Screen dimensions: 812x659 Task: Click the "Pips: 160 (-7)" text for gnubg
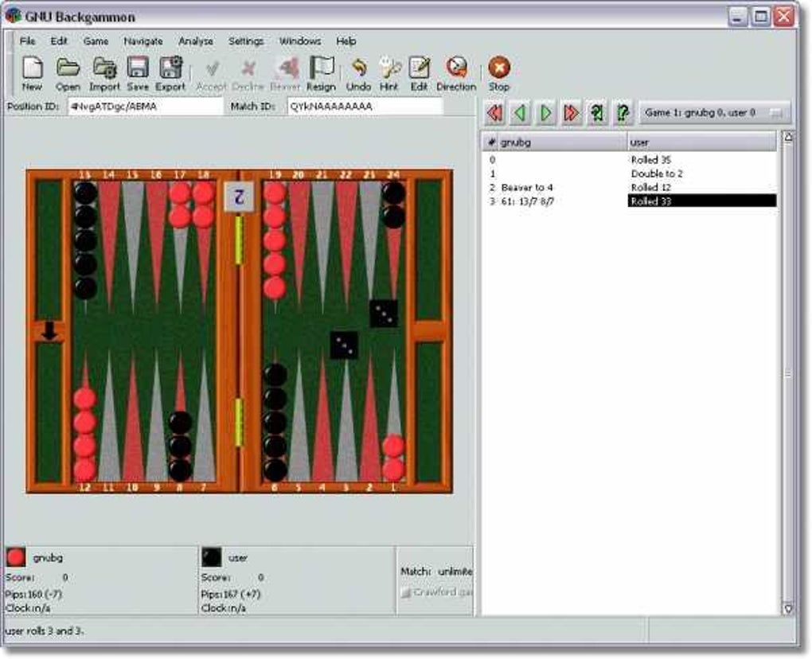tap(33, 594)
